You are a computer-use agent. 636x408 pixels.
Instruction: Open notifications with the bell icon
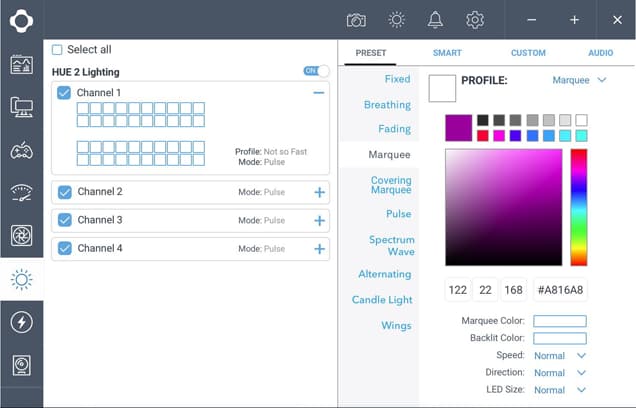435,20
